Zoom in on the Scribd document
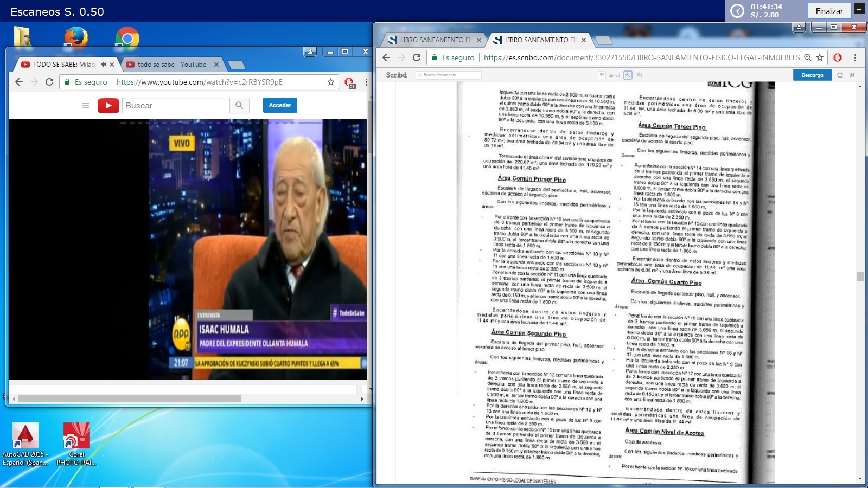Viewport: 868px width, 488px height. coord(628,75)
